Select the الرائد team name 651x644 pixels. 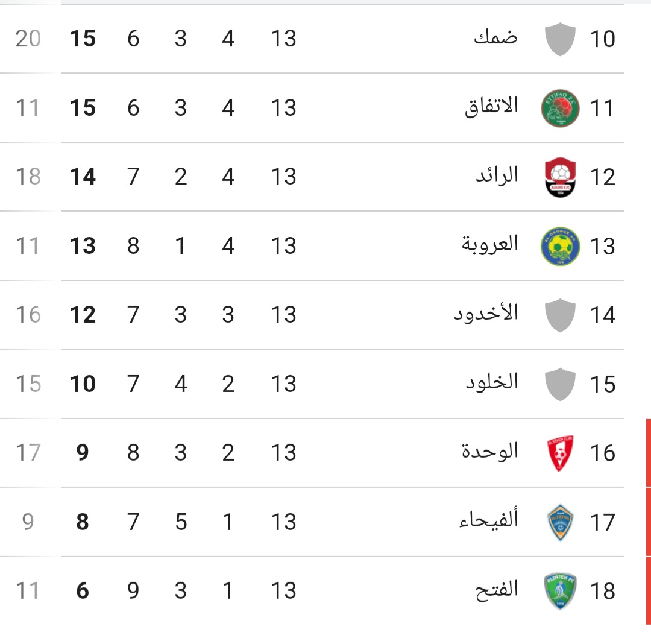(497, 175)
